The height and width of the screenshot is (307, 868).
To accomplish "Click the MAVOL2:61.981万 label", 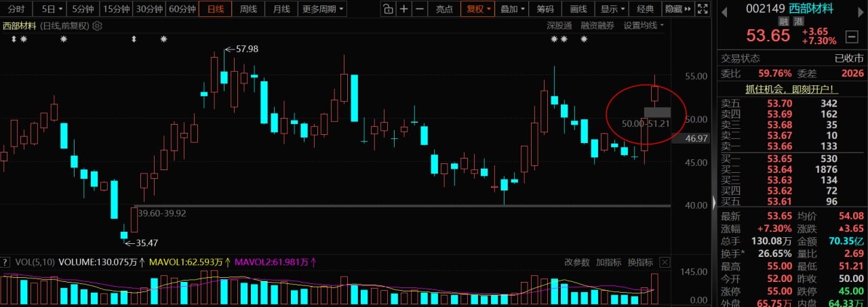I will 274,262.
